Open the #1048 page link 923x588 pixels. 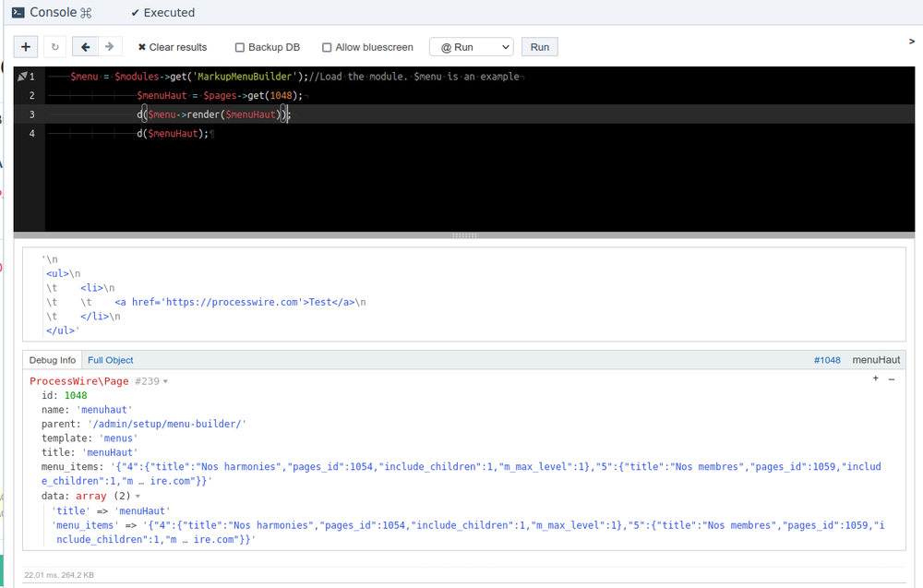pyautogui.click(x=827, y=360)
